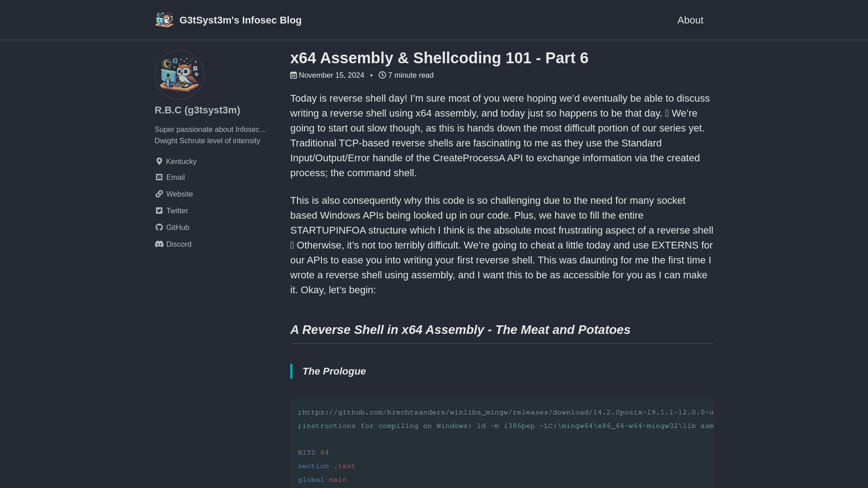
Task: Click the email envelope icon
Action: point(159,177)
